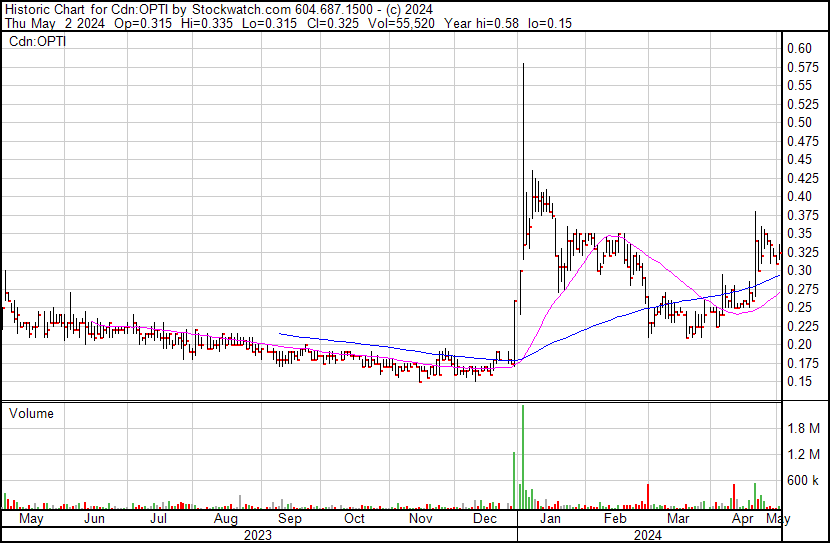
Task: Click the 0.50 price axis label
Action: coord(799,122)
